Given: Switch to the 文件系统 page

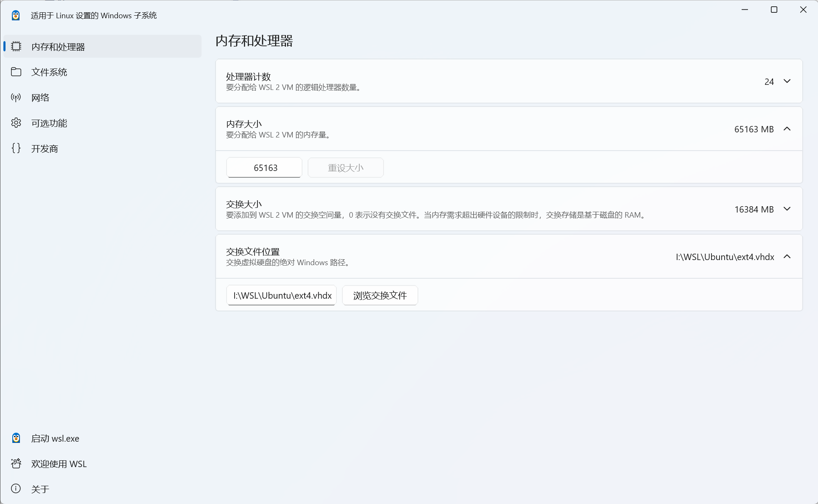Looking at the screenshot, I should (49, 72).
